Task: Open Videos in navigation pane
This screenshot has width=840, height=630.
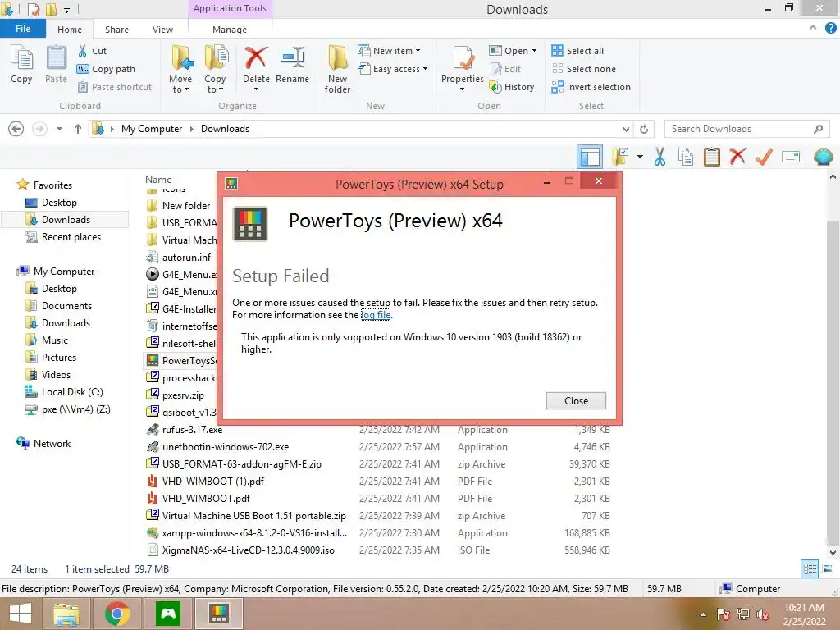Action: pyautogui.click(x=56, y=374)
